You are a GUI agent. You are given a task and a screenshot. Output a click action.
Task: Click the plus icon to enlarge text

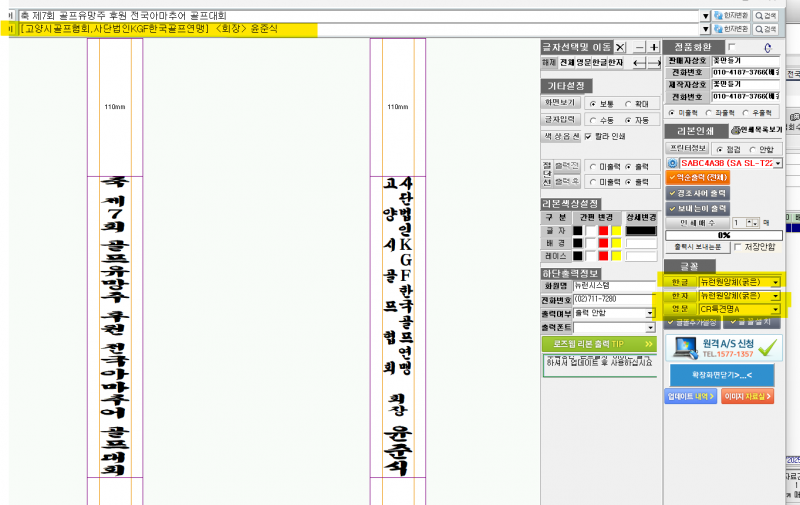(653, 47)
